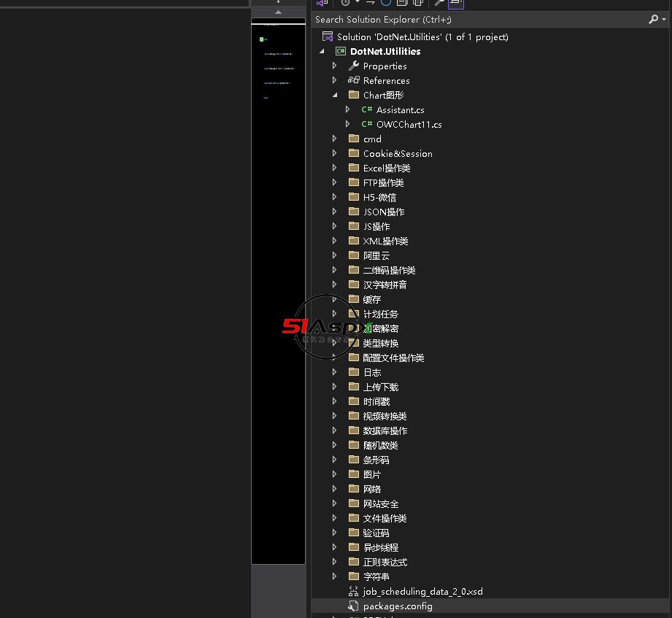Select the OWCChart11.cs file name

pos(409,124)
